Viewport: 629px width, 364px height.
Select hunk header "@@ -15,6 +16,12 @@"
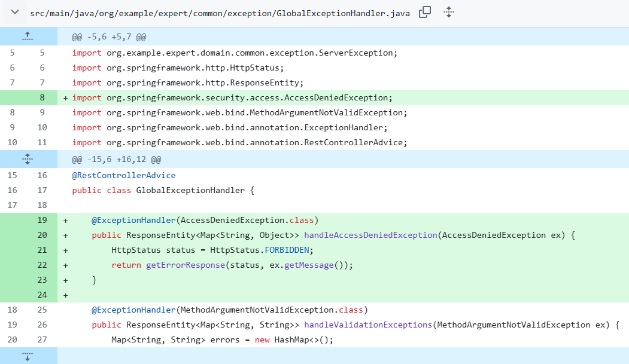[116, 160]
